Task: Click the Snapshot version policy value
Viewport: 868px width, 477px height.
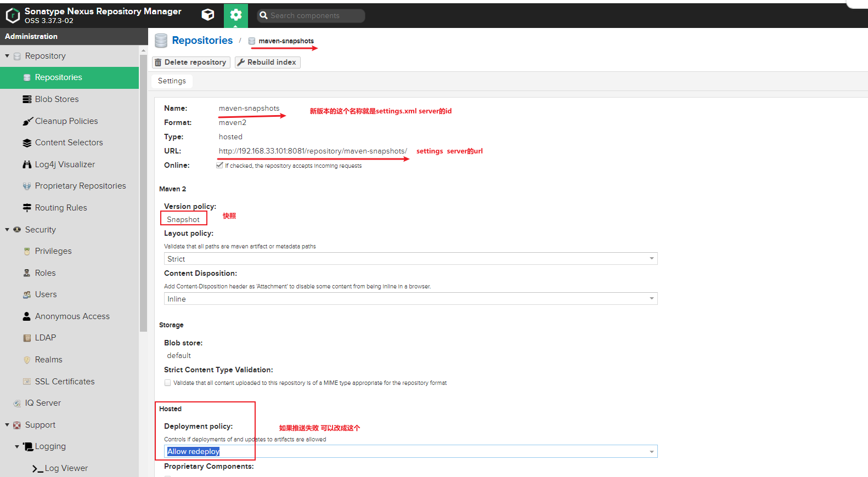Action: point(183,220)
